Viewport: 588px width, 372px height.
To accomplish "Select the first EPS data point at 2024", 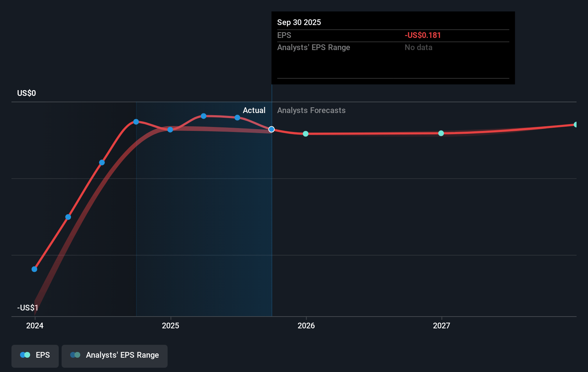I will coord(34,269).
